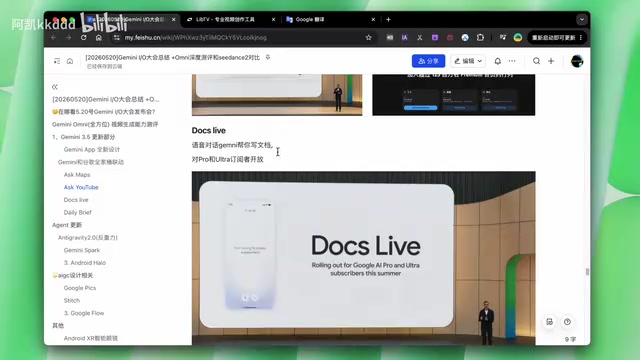Open the red extension icon
Image resolution: width=640 pixels, height=360 pixels.
click(x=450, y=38)
